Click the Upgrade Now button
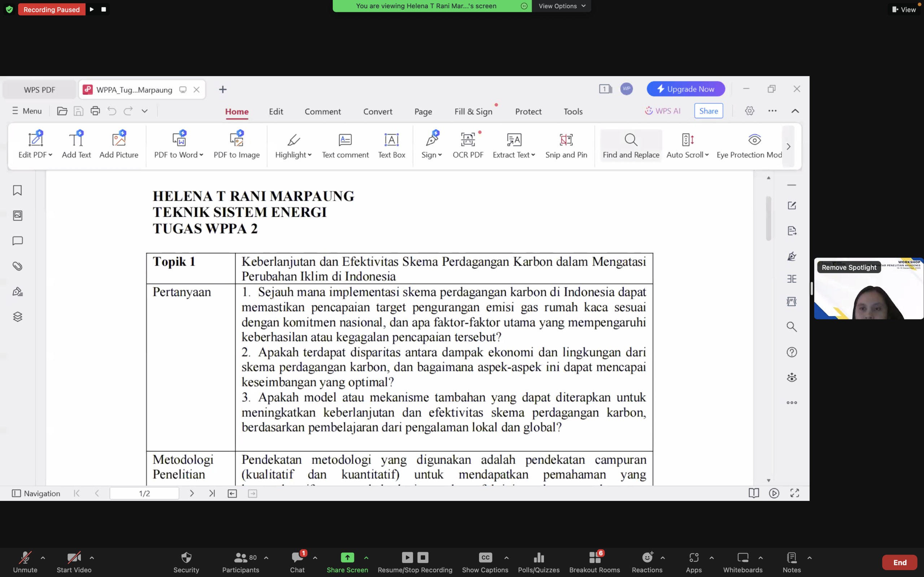Image resolution: width=924 pixels, height=577 pixels. pos(686,89)
